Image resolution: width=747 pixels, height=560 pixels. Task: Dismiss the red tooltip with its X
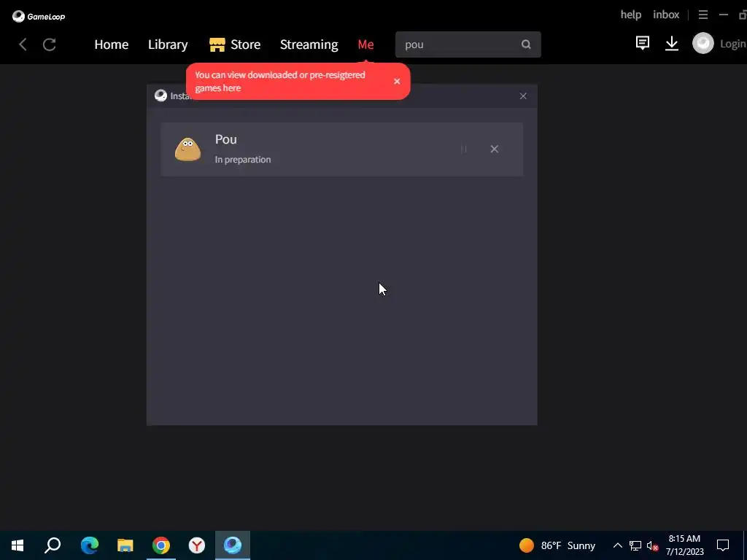[397, 82]
